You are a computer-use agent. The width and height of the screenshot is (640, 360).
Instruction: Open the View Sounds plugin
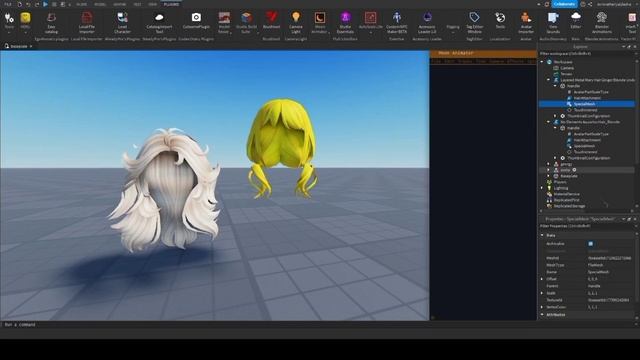[553, 23]
